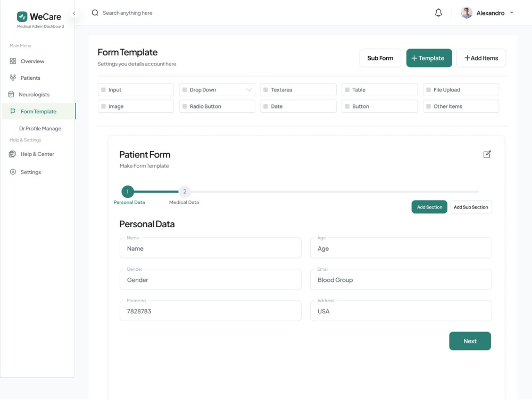Expand the Alexandro account dropdown arrow

point(512,13)
